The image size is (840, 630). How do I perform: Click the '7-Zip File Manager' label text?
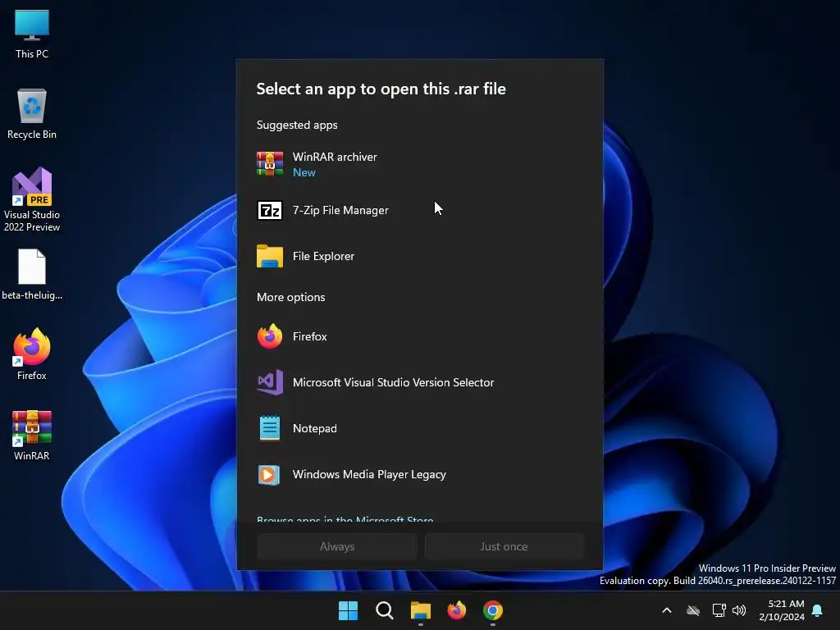(x=340, y=211)
